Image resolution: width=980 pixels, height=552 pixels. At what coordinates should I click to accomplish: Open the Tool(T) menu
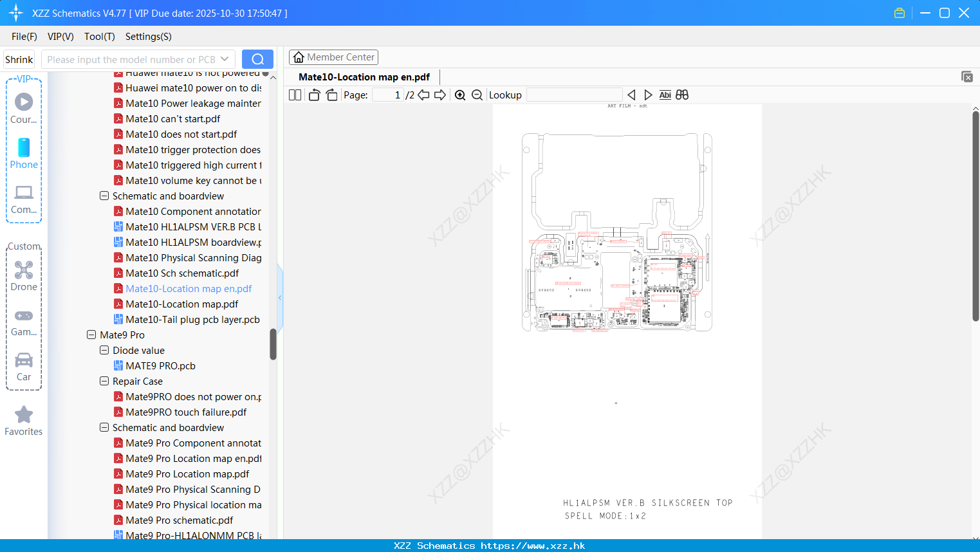click(100, 37)
